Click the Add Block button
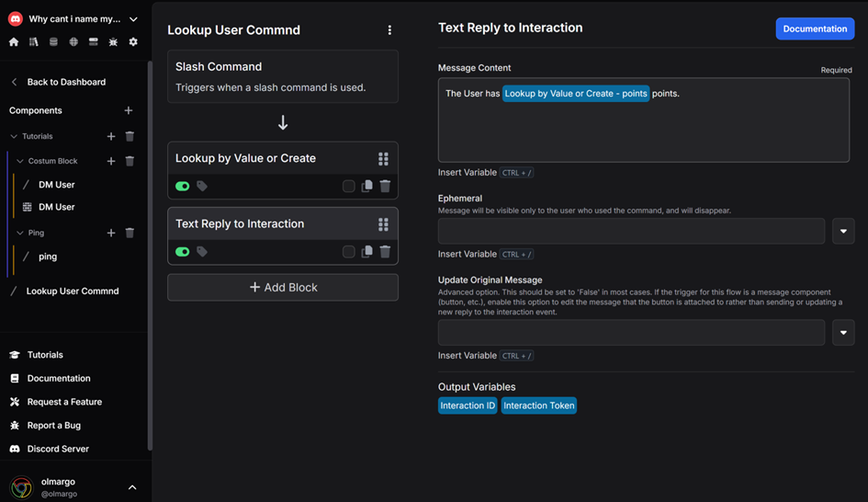 (x=283, y=288)
